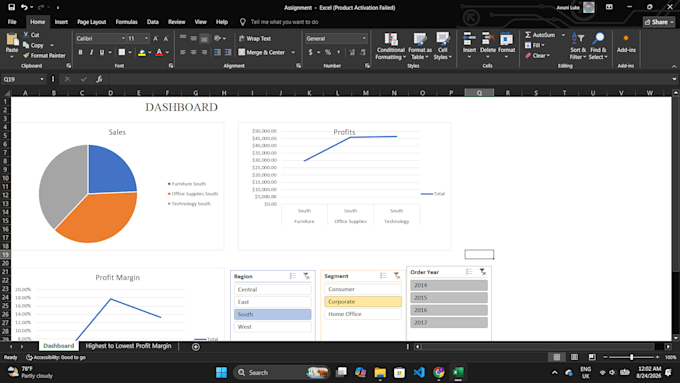This screenshot has width=680, height=383.
Task: Expand the Name Box dropdown
Action: 42,79
